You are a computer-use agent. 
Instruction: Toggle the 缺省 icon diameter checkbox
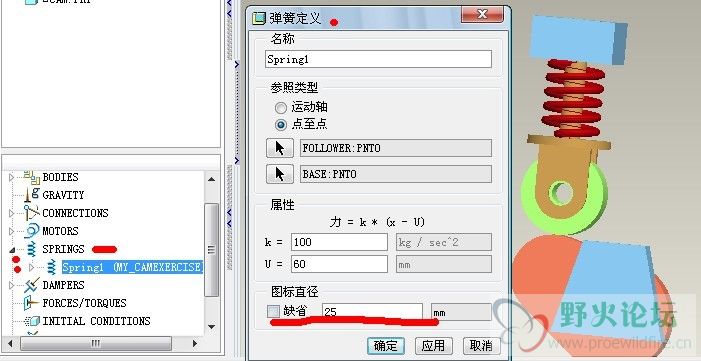coord(273,311)
